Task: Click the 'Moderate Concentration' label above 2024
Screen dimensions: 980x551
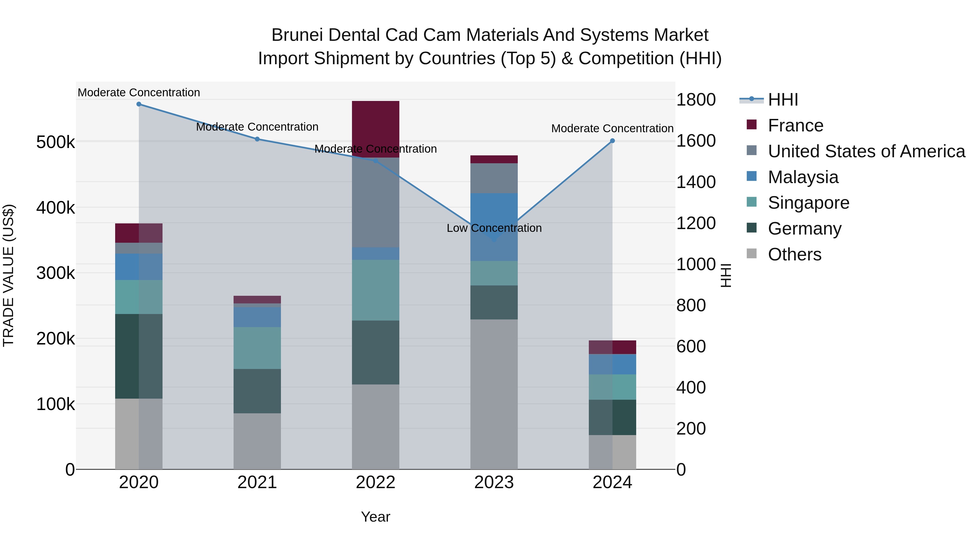Action: point(612,128)
